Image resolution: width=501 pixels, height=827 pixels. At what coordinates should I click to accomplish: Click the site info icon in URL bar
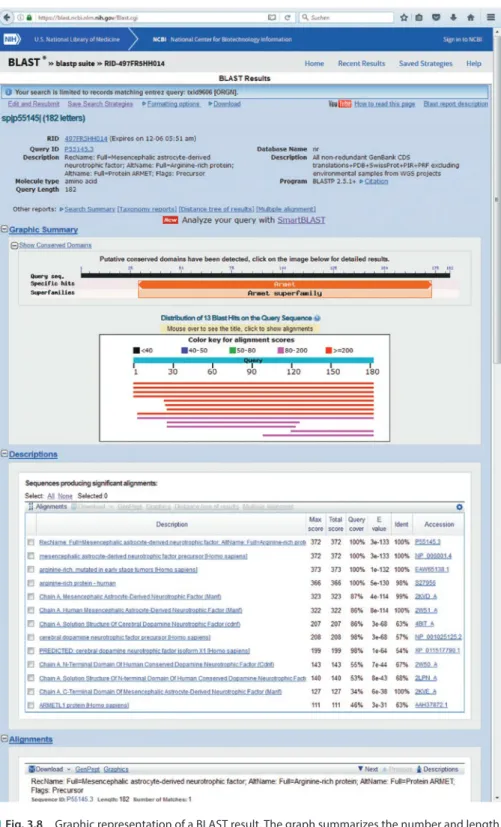coord(20,17)
